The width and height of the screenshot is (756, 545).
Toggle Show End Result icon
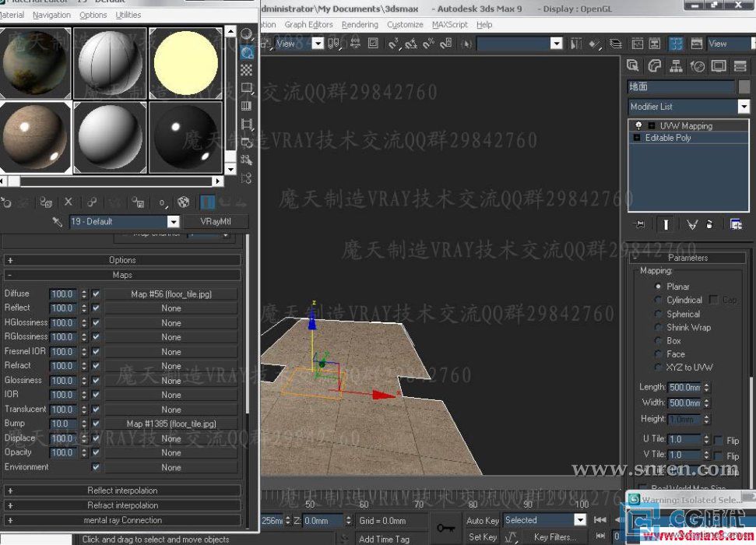(x=207, y=202)
